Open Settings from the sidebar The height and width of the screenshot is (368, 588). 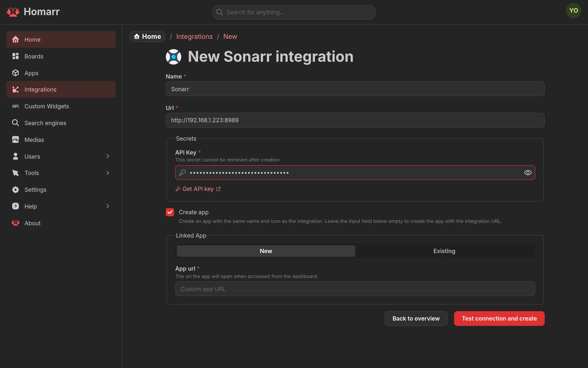[61, 189]
